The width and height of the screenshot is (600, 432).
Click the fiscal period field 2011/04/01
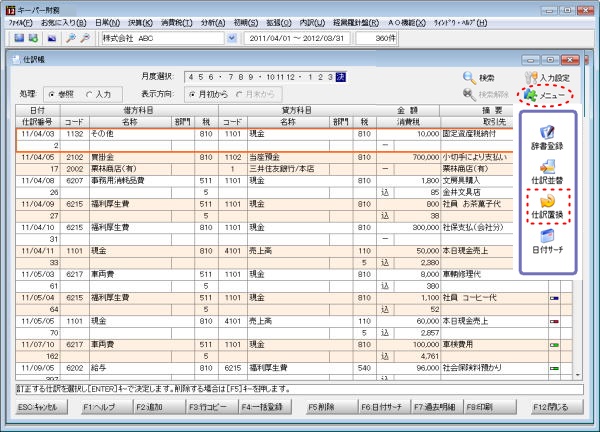pyautogui.click(x=297, y=38)
